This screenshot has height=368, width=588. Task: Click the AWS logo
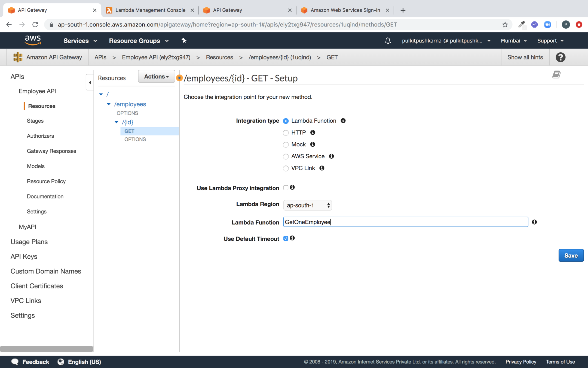coord(33,40)
